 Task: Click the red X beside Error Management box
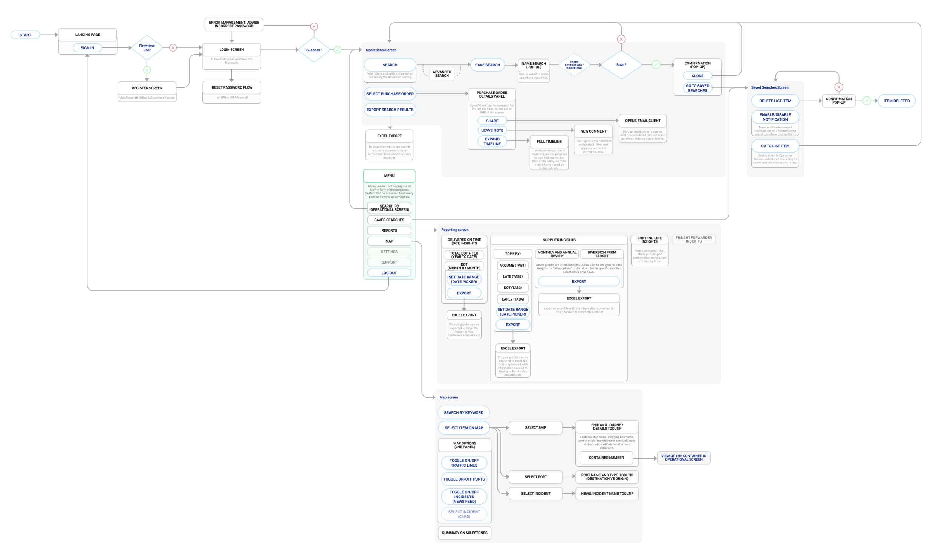click(314, 26)
